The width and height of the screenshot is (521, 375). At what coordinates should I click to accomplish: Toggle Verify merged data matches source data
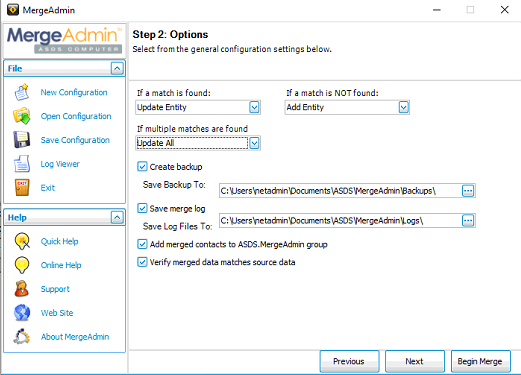click(x=142, y=262)
